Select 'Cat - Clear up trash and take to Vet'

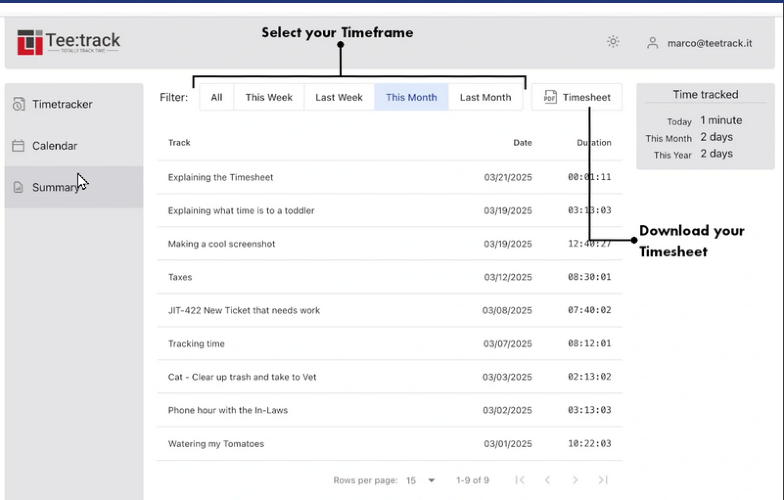coord(242,377)
